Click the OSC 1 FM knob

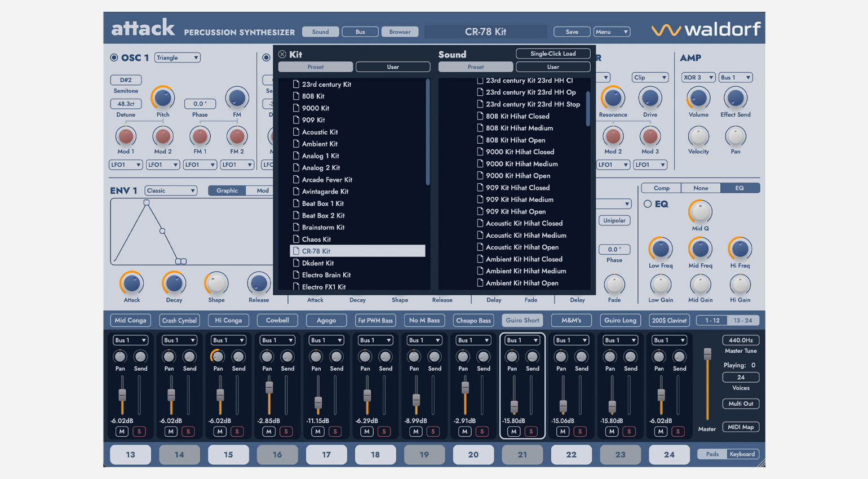tap(237, 98)
